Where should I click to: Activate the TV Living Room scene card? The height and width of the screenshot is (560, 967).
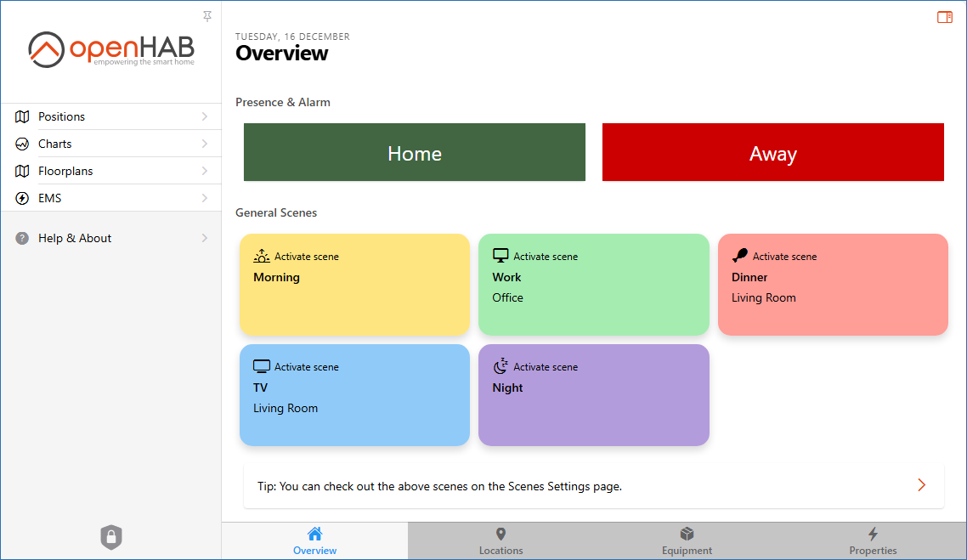point(354,394)
